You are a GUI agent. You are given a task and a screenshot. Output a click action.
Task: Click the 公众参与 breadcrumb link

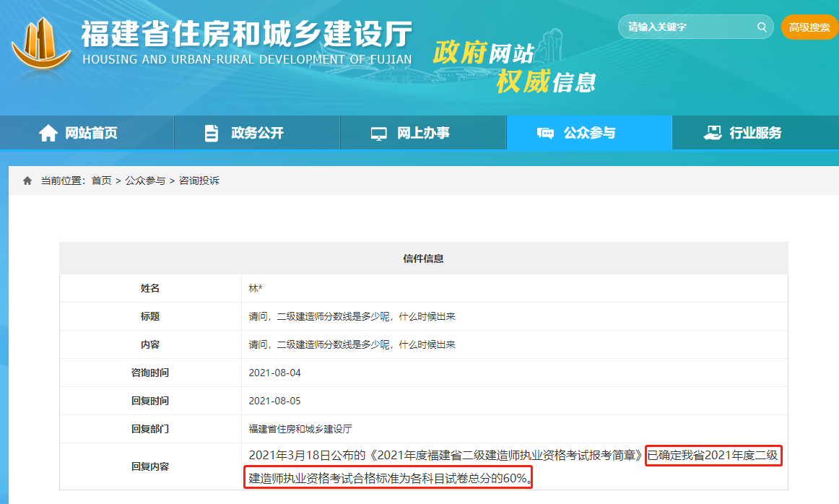point(145,181)
